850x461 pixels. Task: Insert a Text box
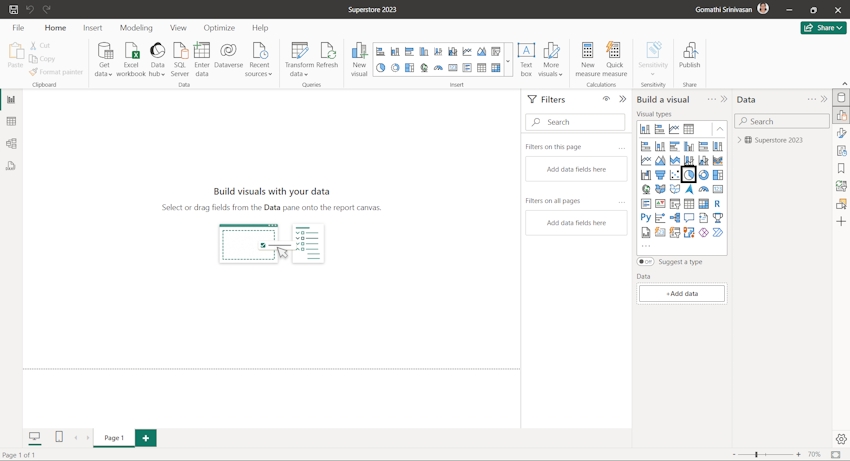[x=526, y=52]
